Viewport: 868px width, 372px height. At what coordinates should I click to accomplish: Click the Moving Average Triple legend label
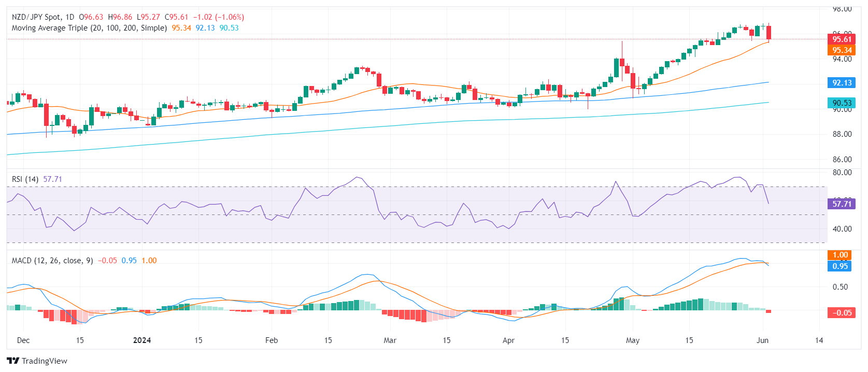click(89, 28)
